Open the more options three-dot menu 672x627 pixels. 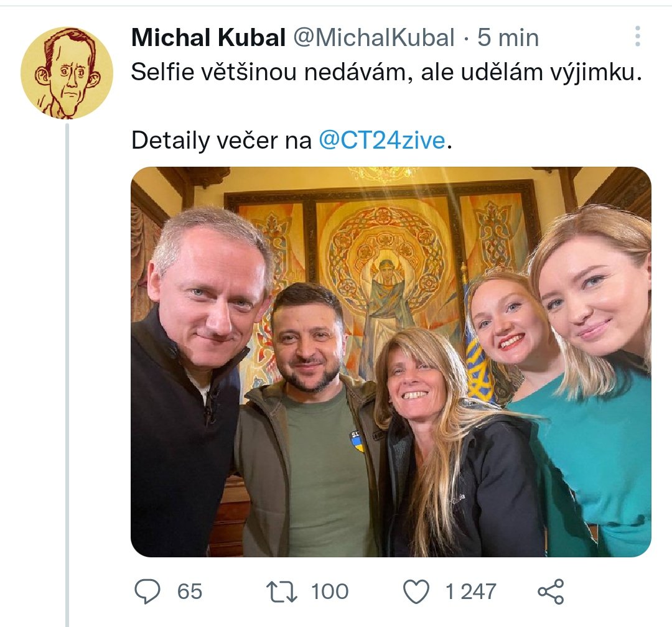tap(638, 37)
